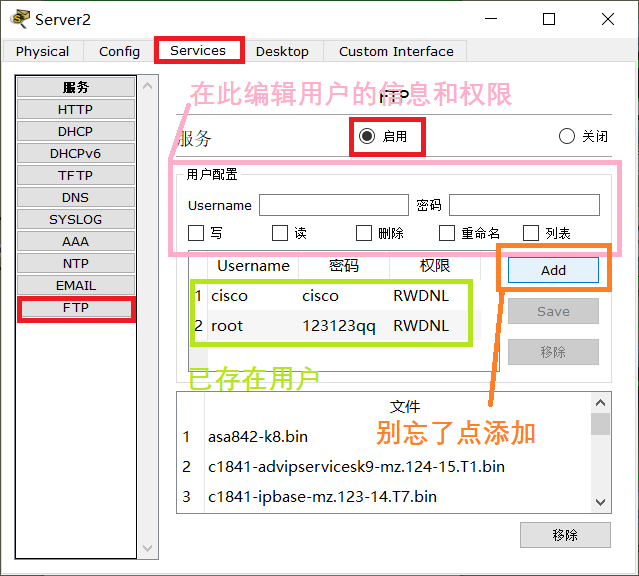The image size is (639, 576).
Task: Click the 123123qq password cell
Action: point(339,326)
